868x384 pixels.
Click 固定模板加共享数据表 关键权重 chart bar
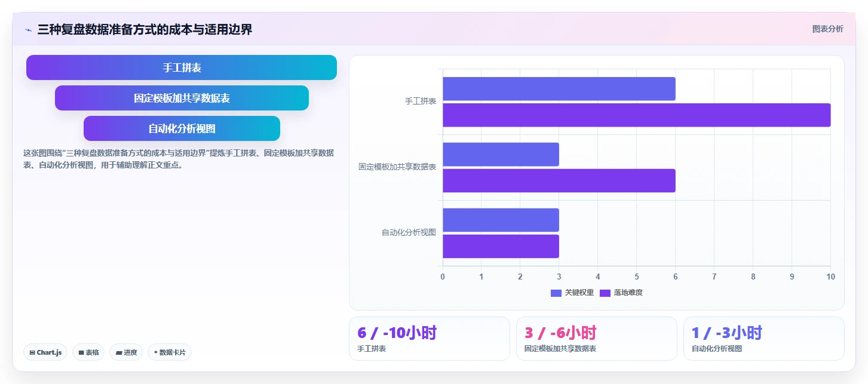pos(501,154)
